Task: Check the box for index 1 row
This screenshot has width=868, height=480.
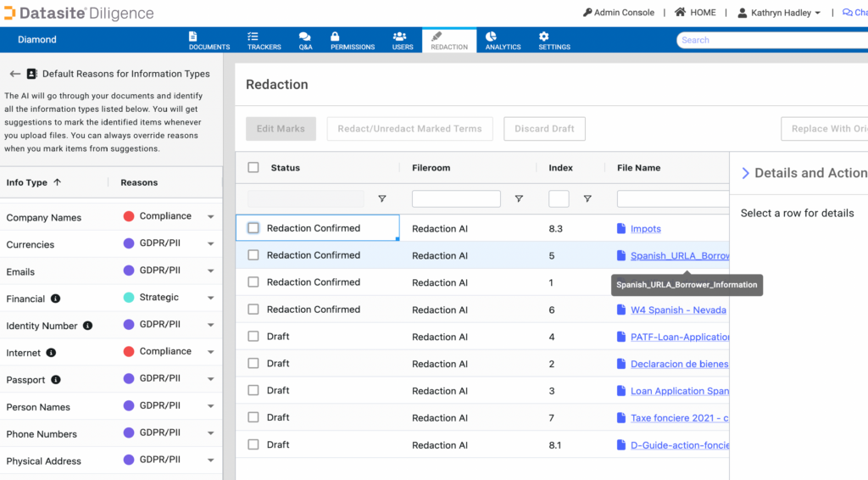Action: pyautogui.click(x=253, y=282)
